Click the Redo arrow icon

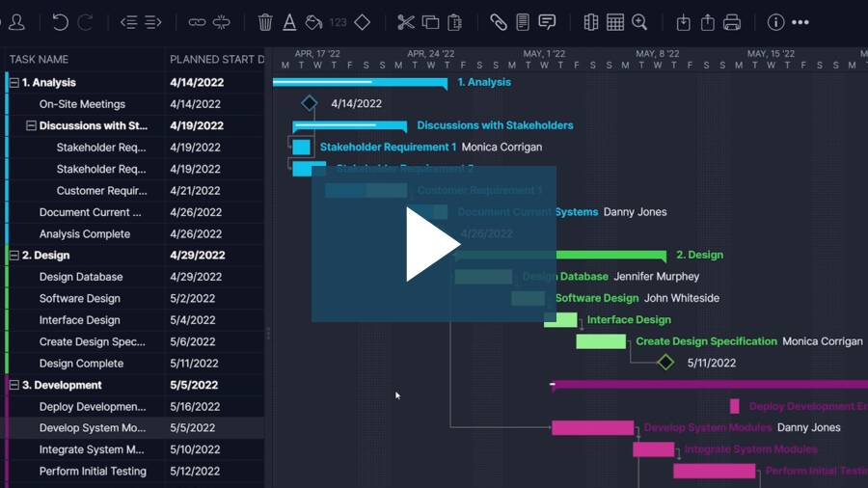[85, 23]
